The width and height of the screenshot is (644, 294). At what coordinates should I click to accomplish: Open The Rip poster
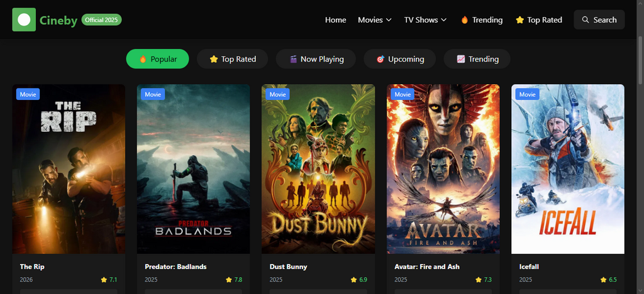(69, 169)
